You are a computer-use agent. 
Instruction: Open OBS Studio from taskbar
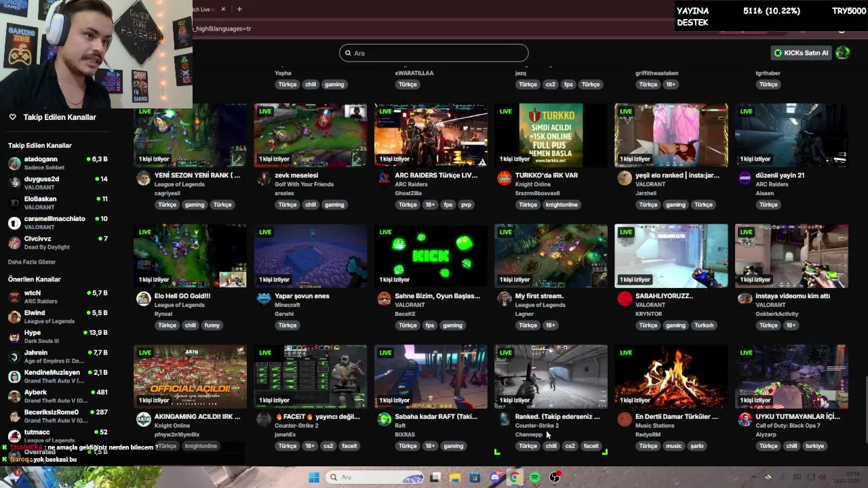pyautogui.click(x=555, y=477)
